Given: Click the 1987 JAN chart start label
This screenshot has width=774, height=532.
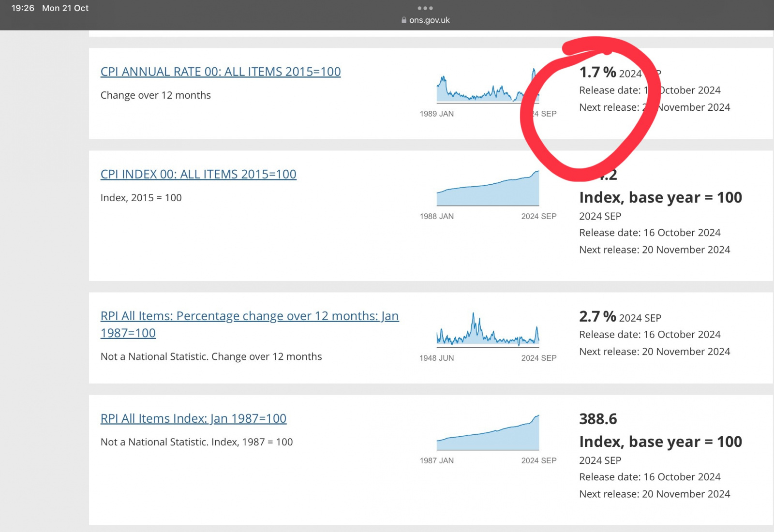Looking at the screenshot, I should [x=436, y=460].
